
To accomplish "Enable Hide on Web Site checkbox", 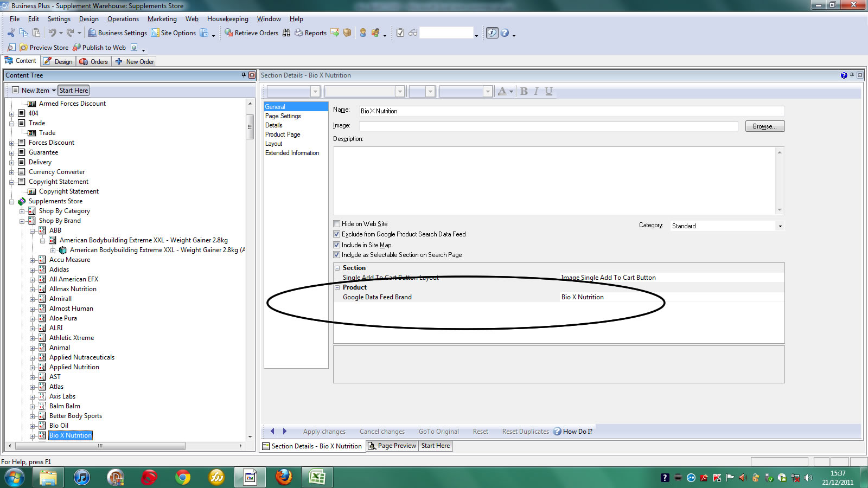I will coord(337,224).
